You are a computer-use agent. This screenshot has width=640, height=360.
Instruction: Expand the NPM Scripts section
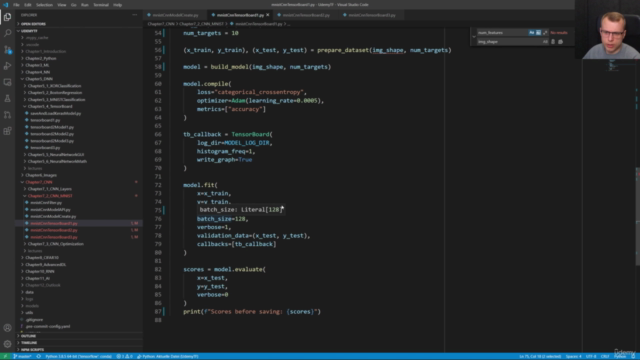coord(79,350)
